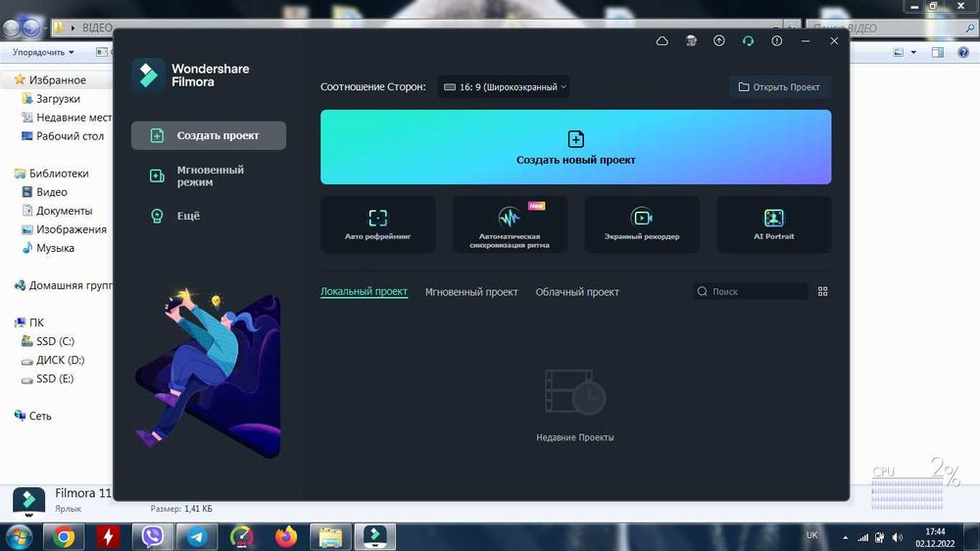Open the red lightning app on taskbar

[108, 537]
